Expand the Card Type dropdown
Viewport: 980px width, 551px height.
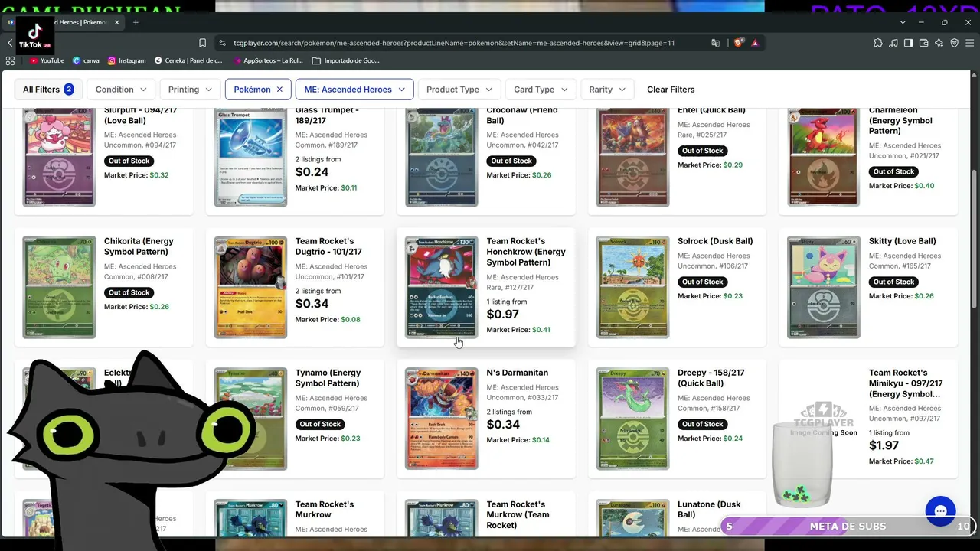click(541, 90)
